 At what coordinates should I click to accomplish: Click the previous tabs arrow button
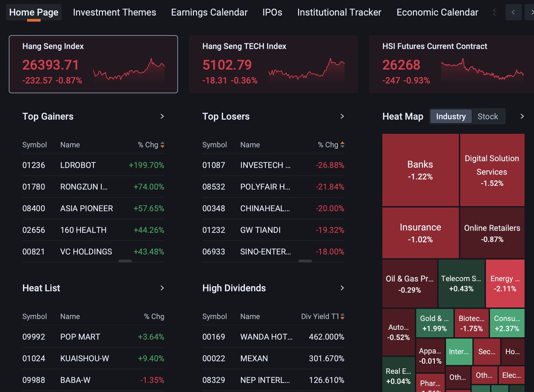pyautogui.click(x=514, y=12)
